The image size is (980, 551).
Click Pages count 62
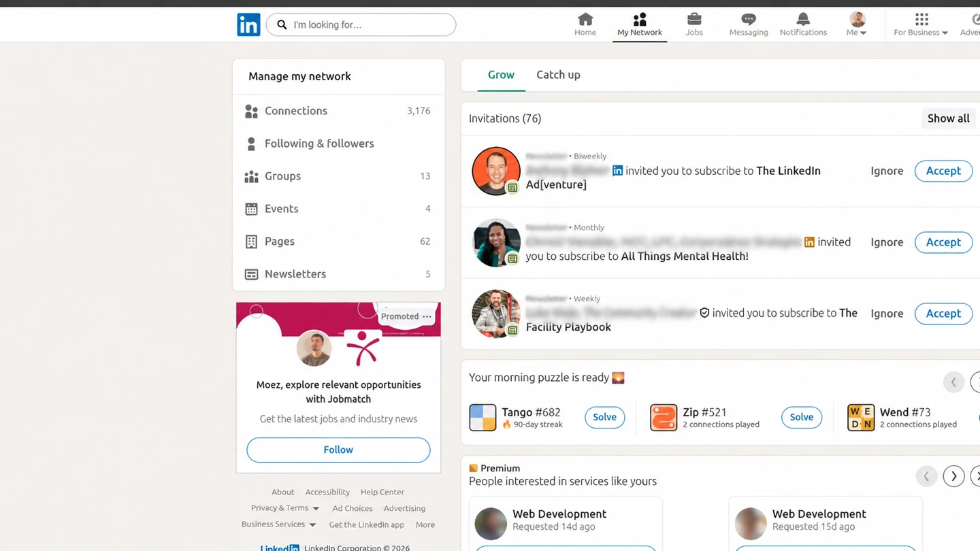click(x=425, y=241)
